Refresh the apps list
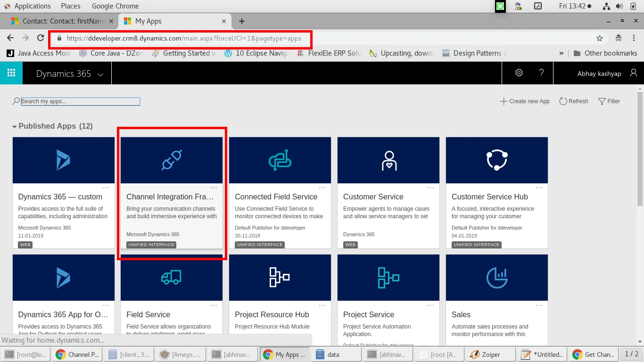This screenshot has width=644, height=362. point(574,101)
